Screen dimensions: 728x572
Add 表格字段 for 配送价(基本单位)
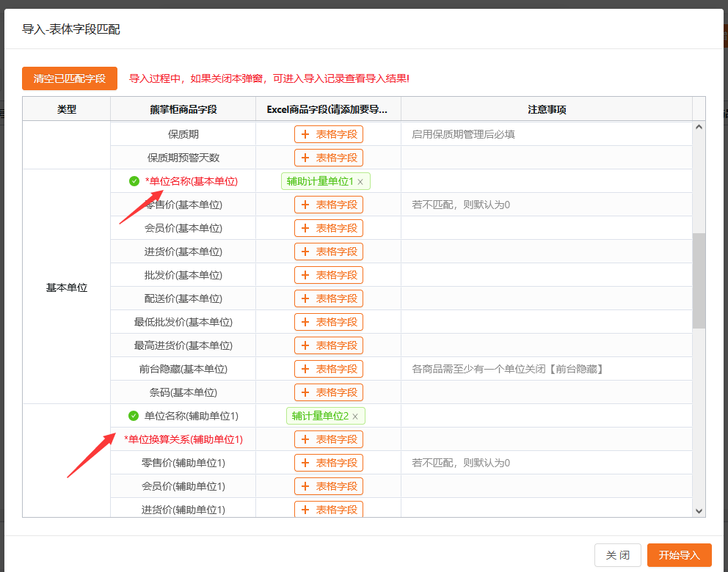(329, 298)
